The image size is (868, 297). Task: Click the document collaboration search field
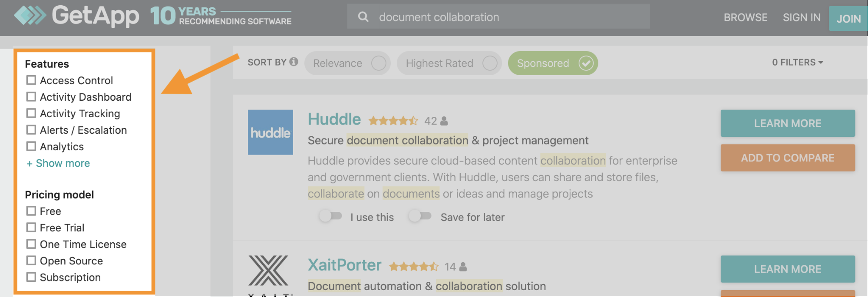coord(498,17)
